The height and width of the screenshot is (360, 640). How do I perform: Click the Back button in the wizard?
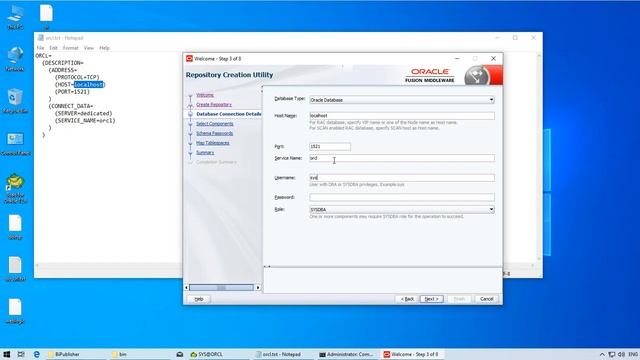[x=407, y=299]
